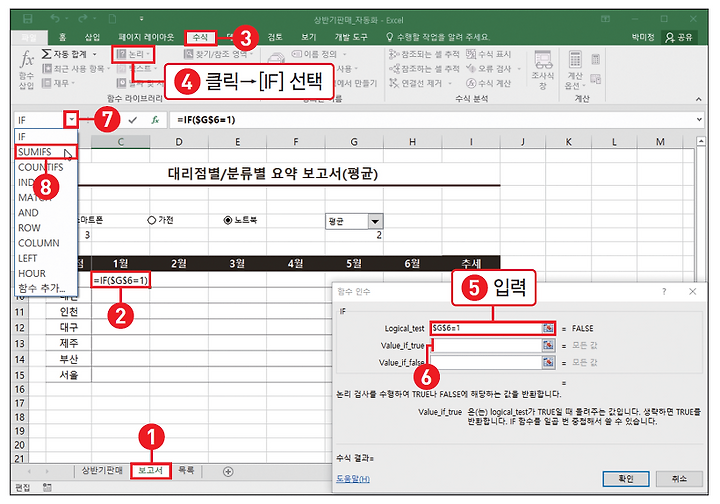Expand the formula bar arrow
The width and height of the screenshot is (720, 504).
(699, 120)
